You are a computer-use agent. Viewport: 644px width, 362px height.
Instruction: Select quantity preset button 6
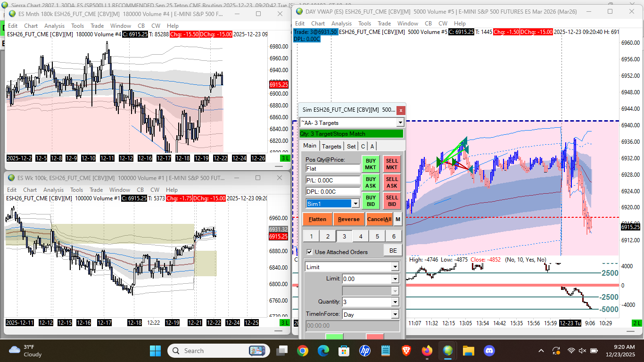coord(394,236)
